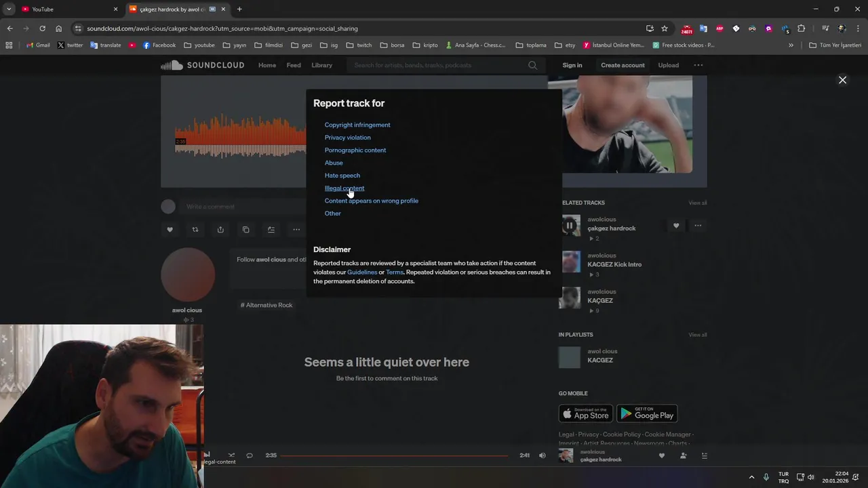This screenshot has width=868, height=488.
Task: Open the next up queue list icon
Action: (x=704, y=455)
